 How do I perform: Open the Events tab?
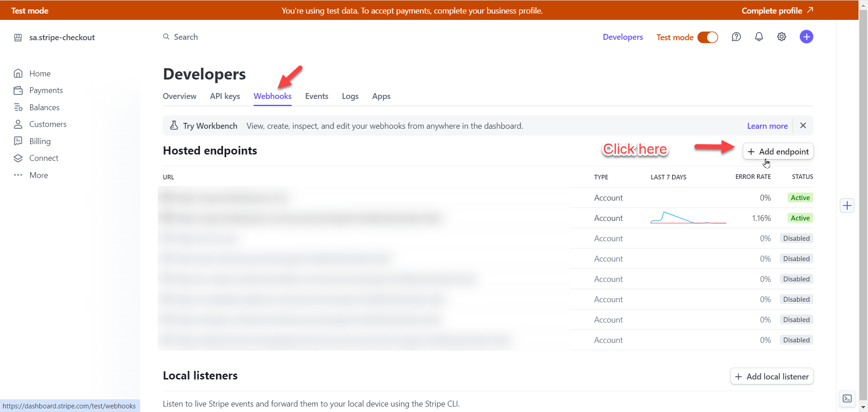click(x=316, y=96)
